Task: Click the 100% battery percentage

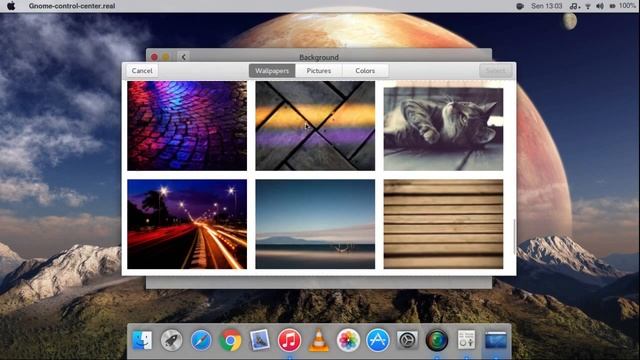Action: pos(627,6)
